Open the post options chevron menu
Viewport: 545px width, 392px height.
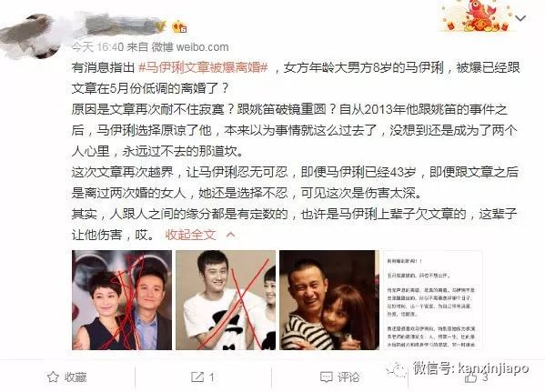point(520,18)
